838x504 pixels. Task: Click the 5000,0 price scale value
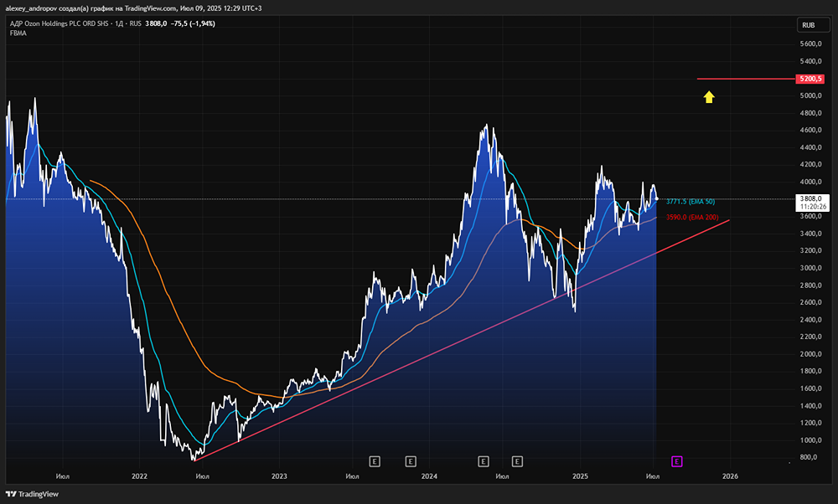point(810,95)
